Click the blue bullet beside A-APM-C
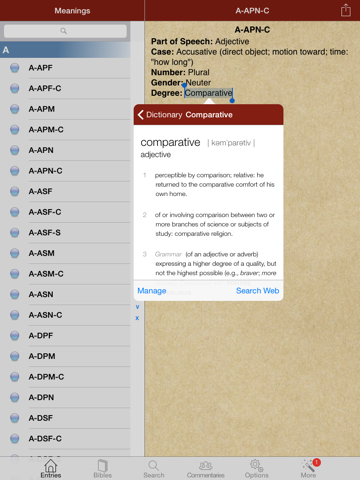The width and height of the screenshot is (360, 480). click(15, 130)
